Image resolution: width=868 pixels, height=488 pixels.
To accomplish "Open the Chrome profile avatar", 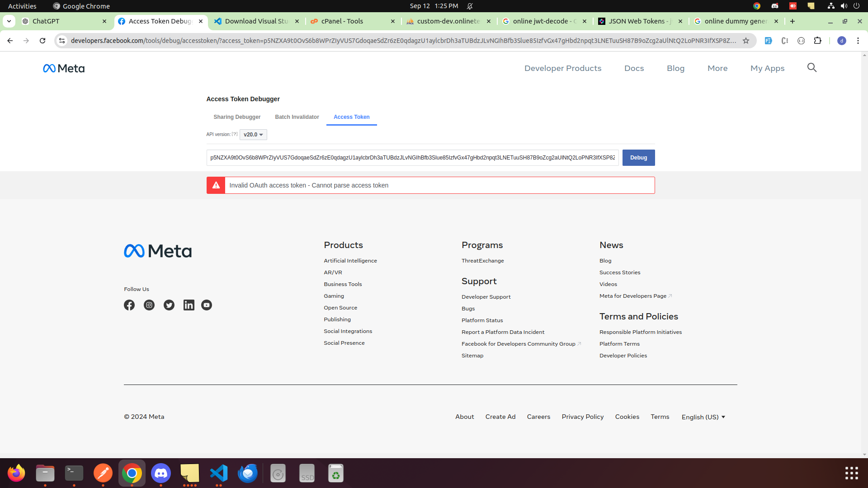I will tap(842, 41).
